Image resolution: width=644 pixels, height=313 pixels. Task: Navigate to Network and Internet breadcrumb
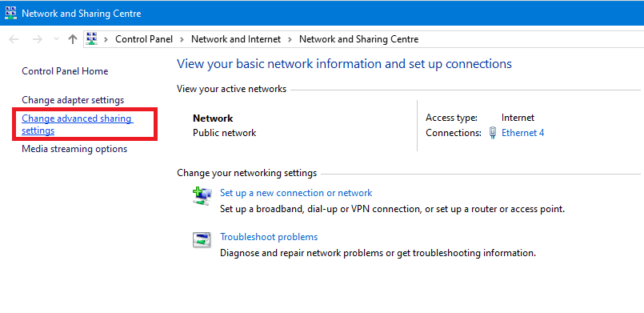point(236,39)
